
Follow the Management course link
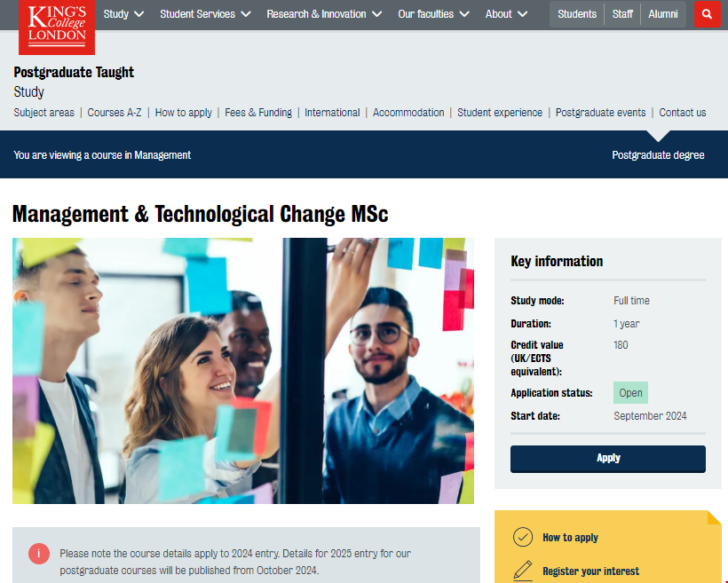[x=162, y=155]
